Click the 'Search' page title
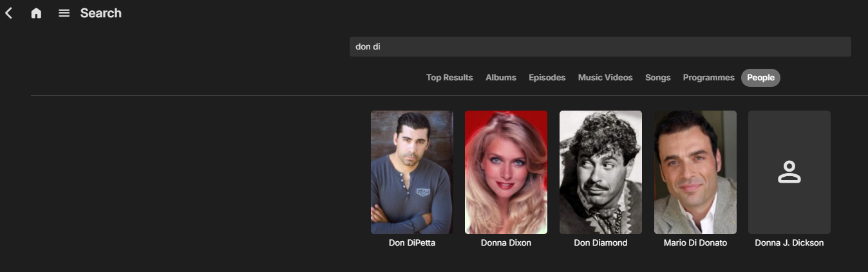The width and height of the screenshot is (868, 272). click(101, 13)
